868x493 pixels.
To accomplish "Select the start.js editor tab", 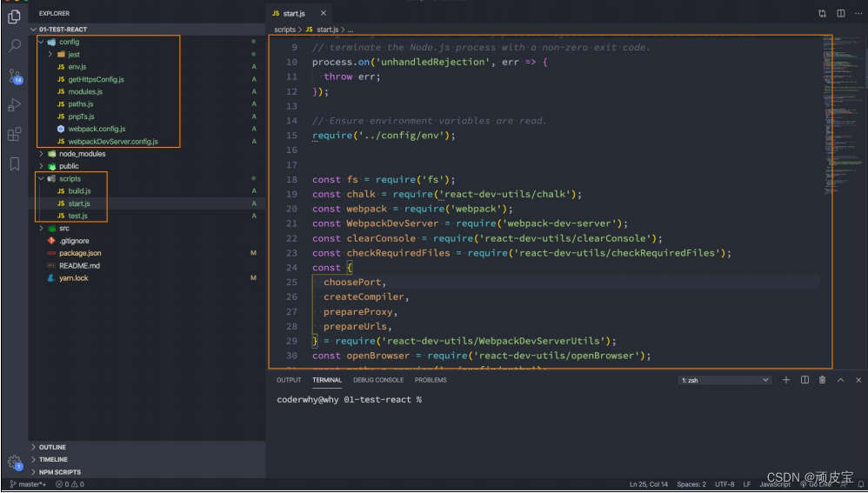I will pyautogui.click(x=299, y=13).
